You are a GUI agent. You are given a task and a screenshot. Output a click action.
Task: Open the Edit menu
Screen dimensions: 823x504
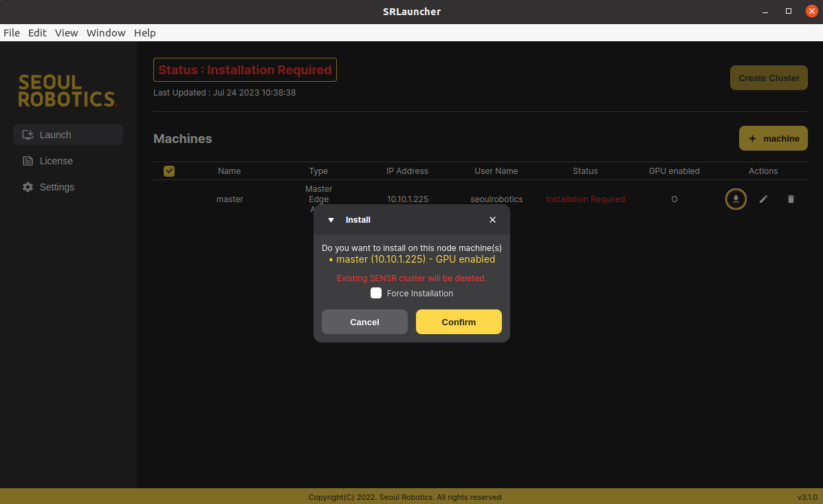(x=37, y=33)
